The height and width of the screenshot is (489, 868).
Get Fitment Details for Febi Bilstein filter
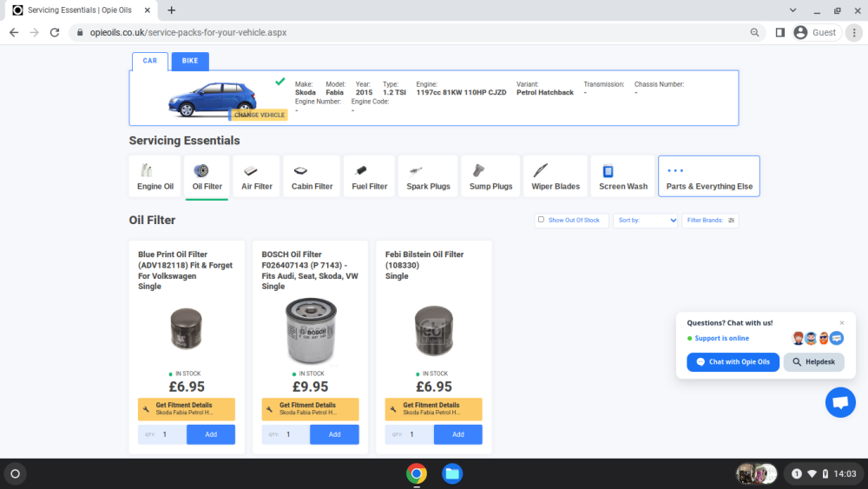coord(433,409)
